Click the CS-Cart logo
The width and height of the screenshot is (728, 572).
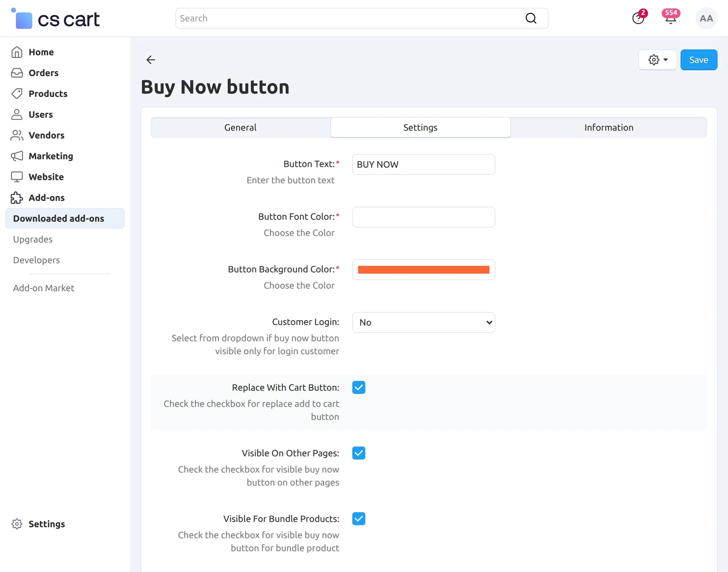pos(56,19)
